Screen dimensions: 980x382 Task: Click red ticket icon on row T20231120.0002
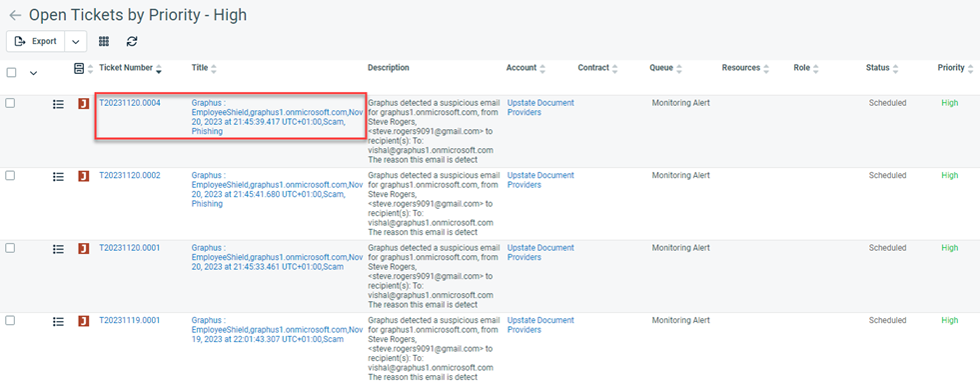[x=83, y=177]
